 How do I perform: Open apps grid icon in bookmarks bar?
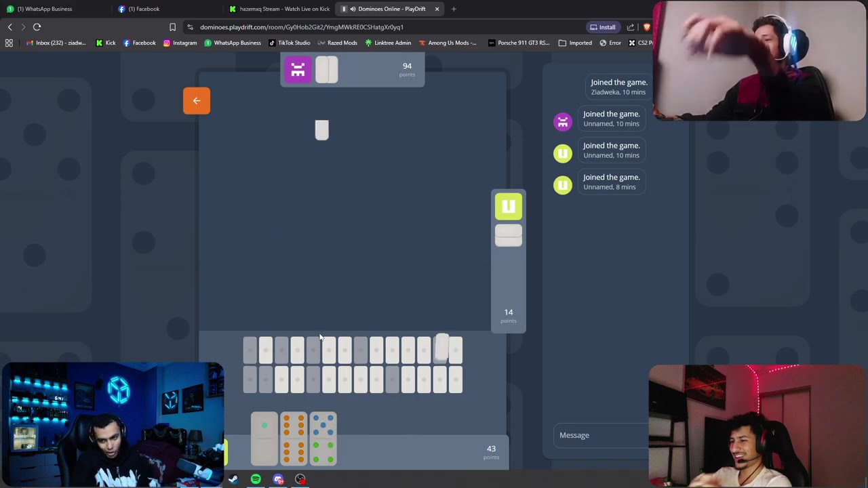[x=9, y=43]
